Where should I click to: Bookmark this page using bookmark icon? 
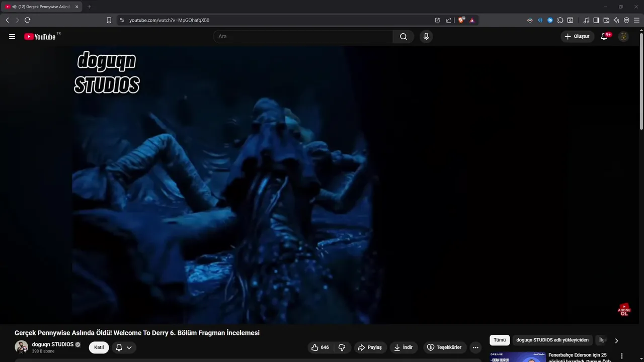(x=109, y=20)
